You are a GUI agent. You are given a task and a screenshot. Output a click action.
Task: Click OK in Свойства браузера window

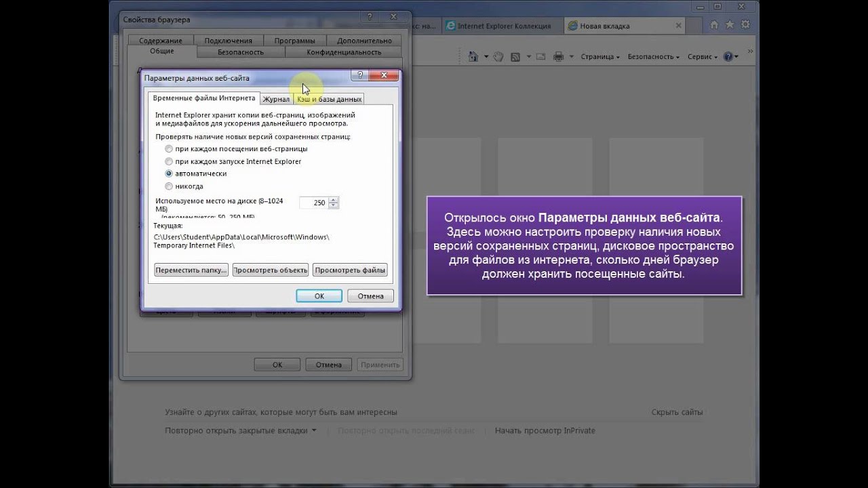[277, 364]
